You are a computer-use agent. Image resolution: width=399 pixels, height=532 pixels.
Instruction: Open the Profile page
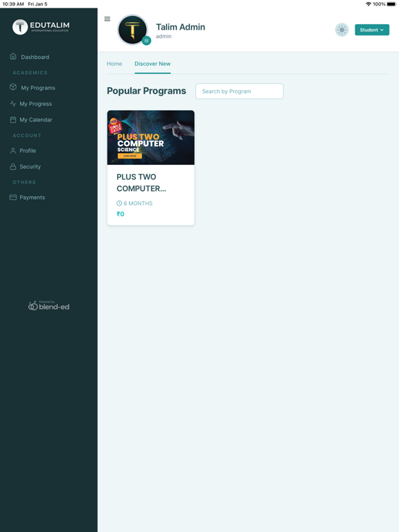click(x=28, y=150)
